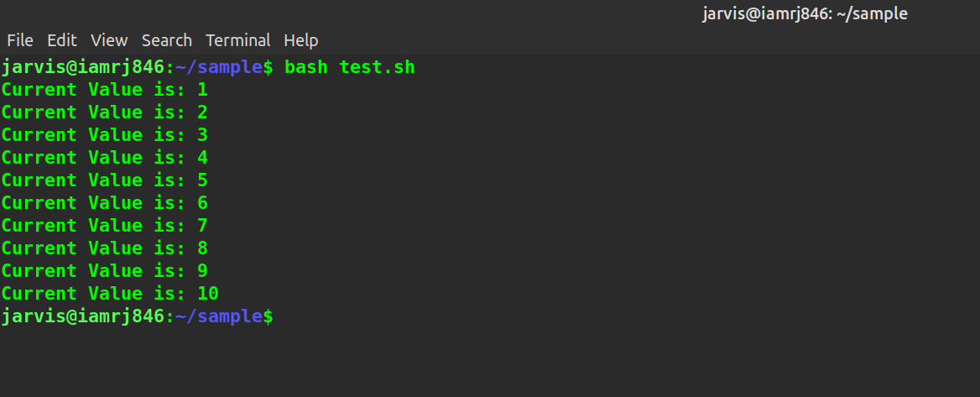The width and height of the screenshot is (980, 397).
Task: Open the Search menu
Action: pyautogui.click(x=167, y=40)
